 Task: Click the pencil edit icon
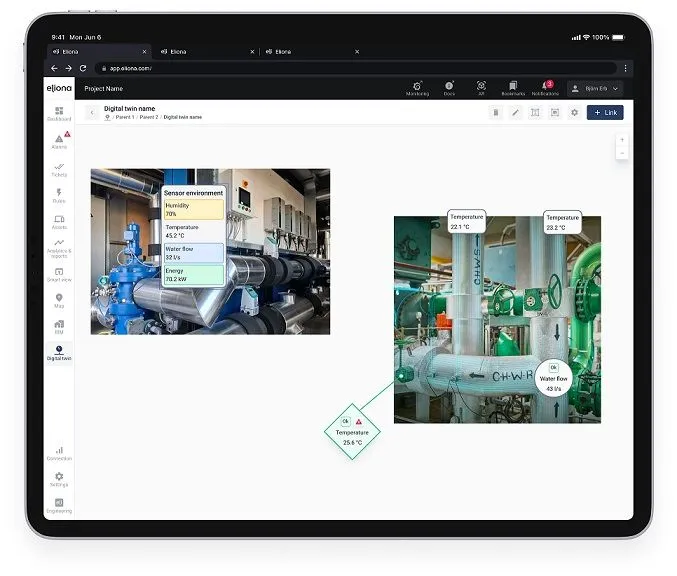(x=515, y=113)
